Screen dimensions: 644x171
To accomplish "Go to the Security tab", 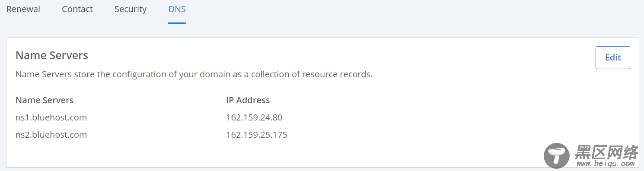I will (131, 9).
